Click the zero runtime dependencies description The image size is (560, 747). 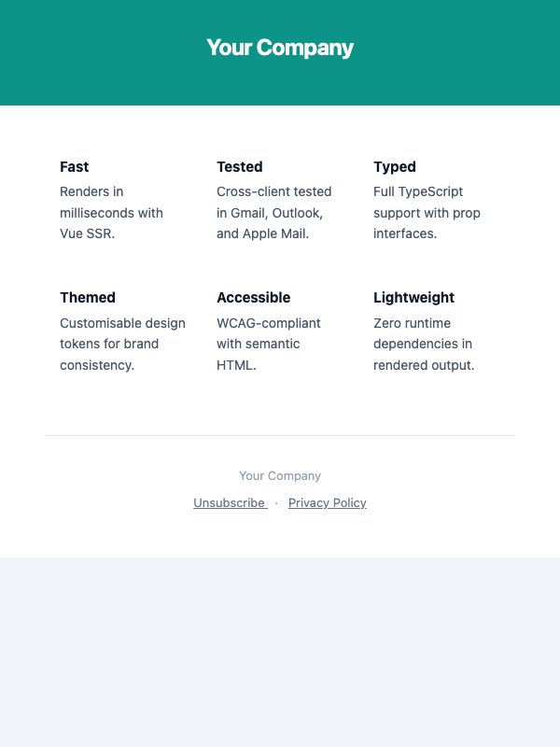[x=423, y=344]
